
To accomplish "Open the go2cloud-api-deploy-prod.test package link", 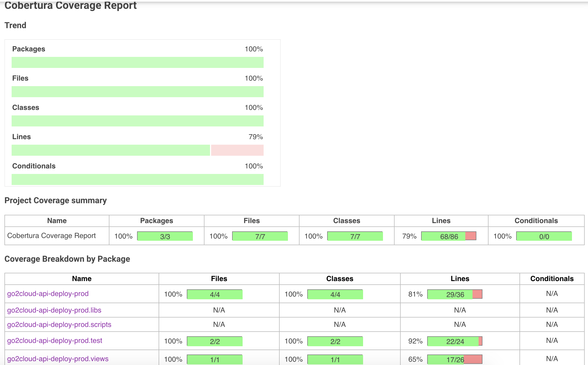I will 55,340.
